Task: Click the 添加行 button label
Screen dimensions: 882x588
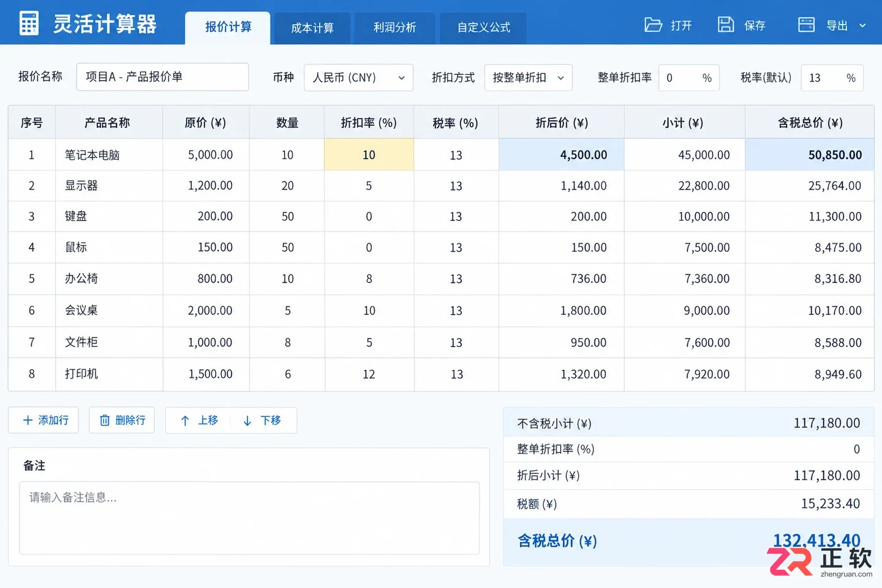Action: coord(53,420)
